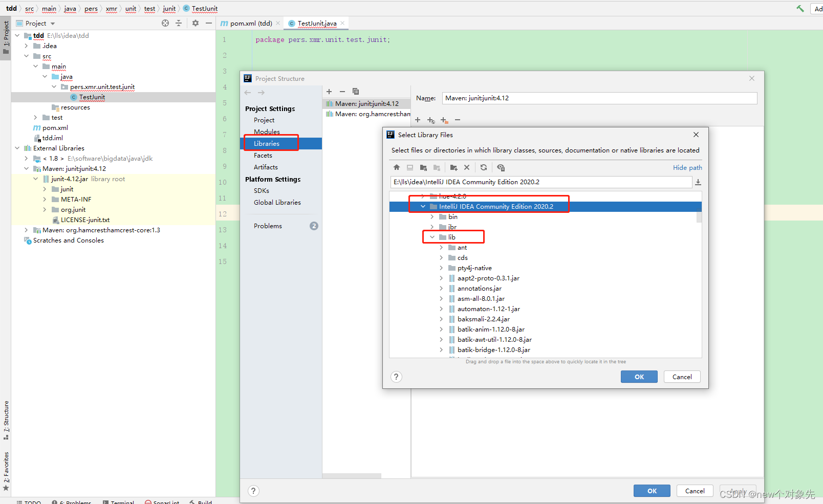The height and width of the screenshot is (504, 823).
Task: Select TestJunit class in project tree
Action: pos(92,97)
